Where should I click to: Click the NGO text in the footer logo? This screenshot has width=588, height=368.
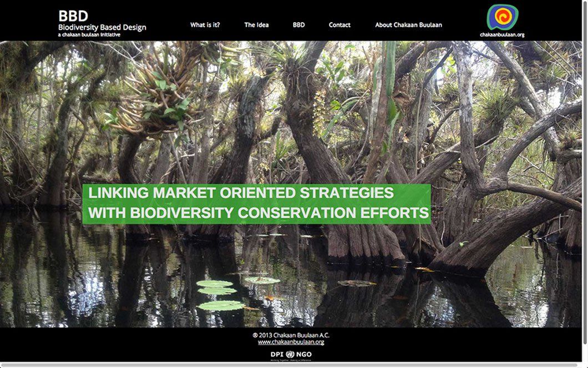click(x=304, y=354)
